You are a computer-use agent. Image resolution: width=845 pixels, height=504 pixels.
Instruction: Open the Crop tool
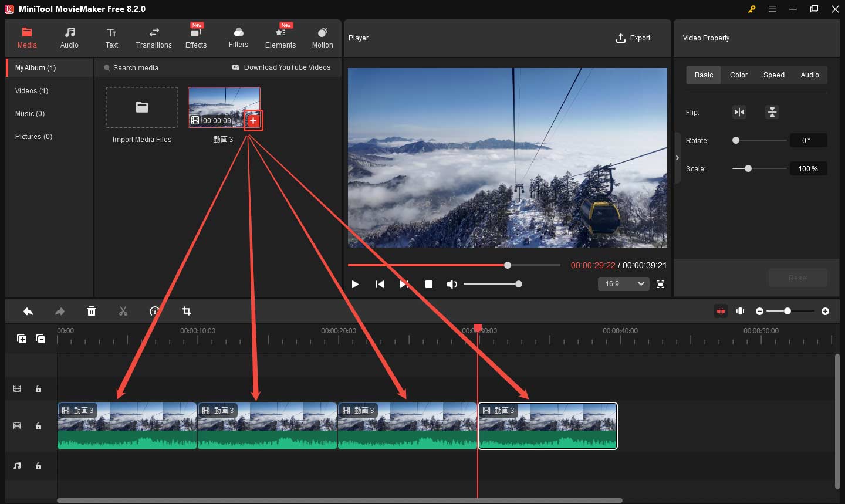[187, 311]
